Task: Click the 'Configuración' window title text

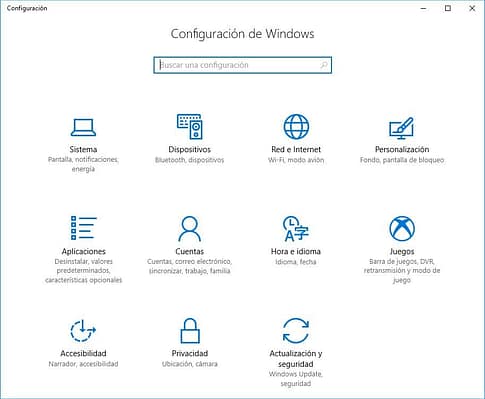Action: pyautogui.click(x=27, y=8)
